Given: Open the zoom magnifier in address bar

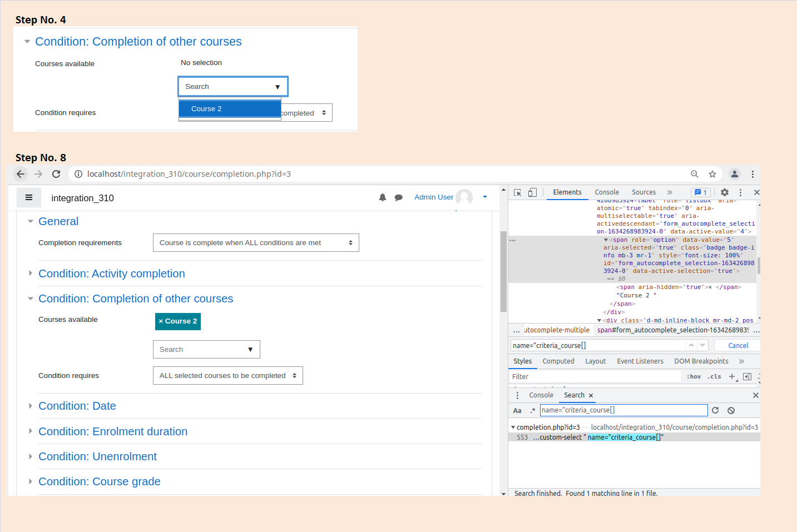Looking at the screenshot, I should [x=695, y=174].
